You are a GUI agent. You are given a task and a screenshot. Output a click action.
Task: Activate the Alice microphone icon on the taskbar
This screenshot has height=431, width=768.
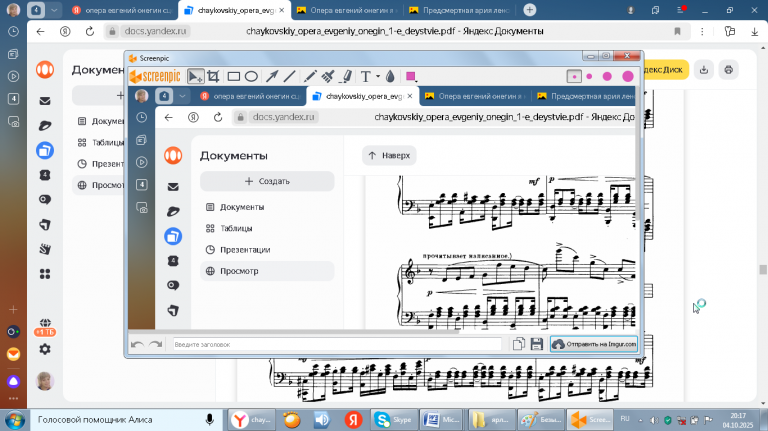tap(210, 420)
